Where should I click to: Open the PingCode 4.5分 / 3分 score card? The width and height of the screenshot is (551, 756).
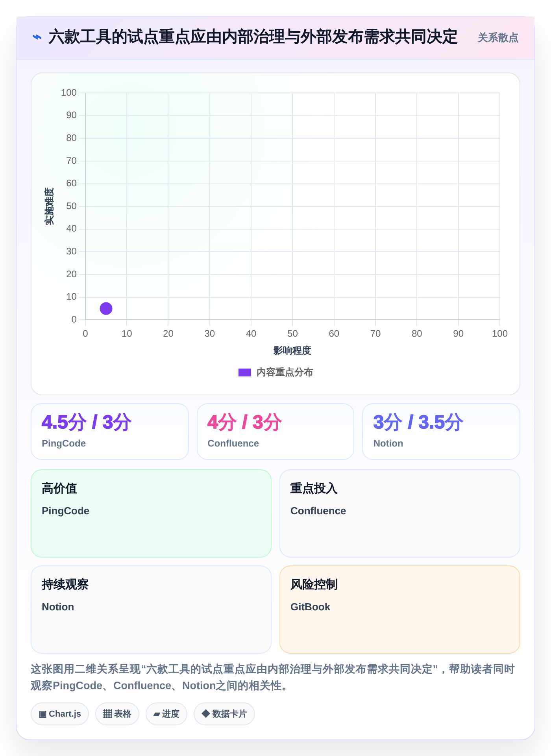click(x=110, y=432)
